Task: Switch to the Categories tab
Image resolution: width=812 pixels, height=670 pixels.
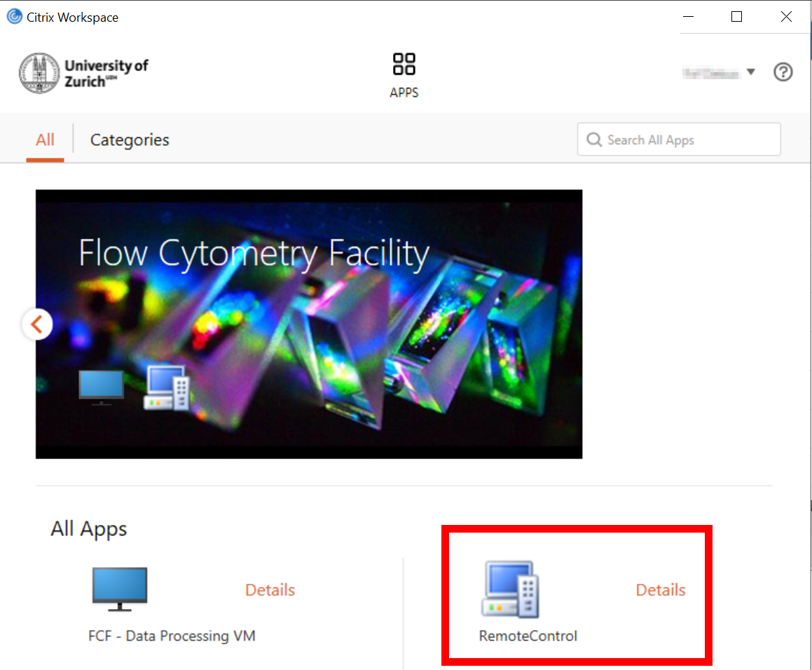Action: pos(130,140)
